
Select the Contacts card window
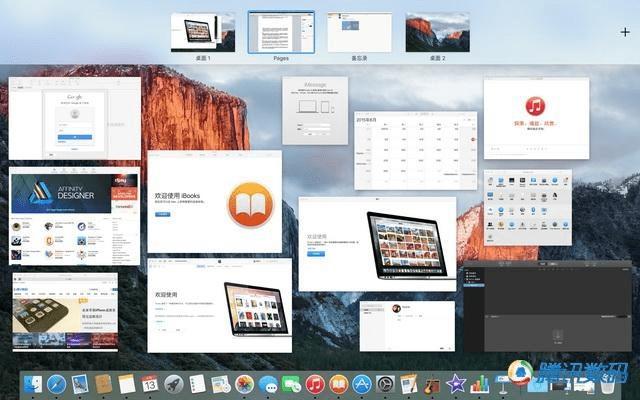[407, 326]
